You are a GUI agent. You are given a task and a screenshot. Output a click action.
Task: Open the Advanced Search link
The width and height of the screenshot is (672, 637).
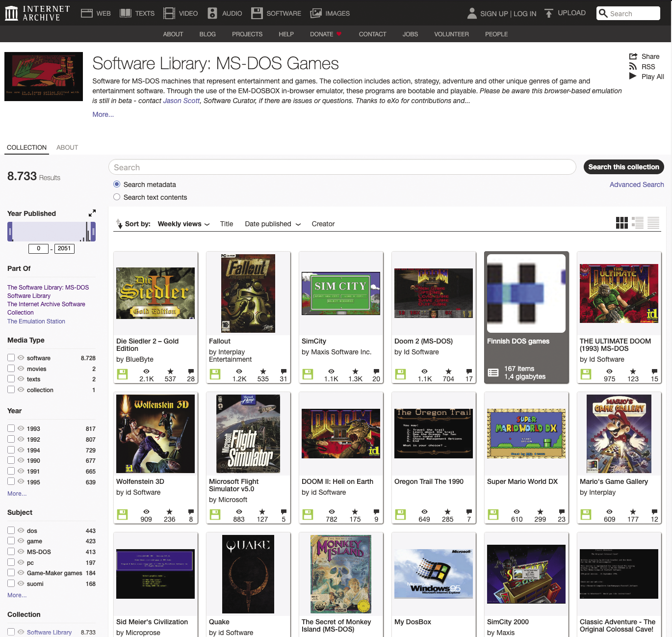coord(636,185)
